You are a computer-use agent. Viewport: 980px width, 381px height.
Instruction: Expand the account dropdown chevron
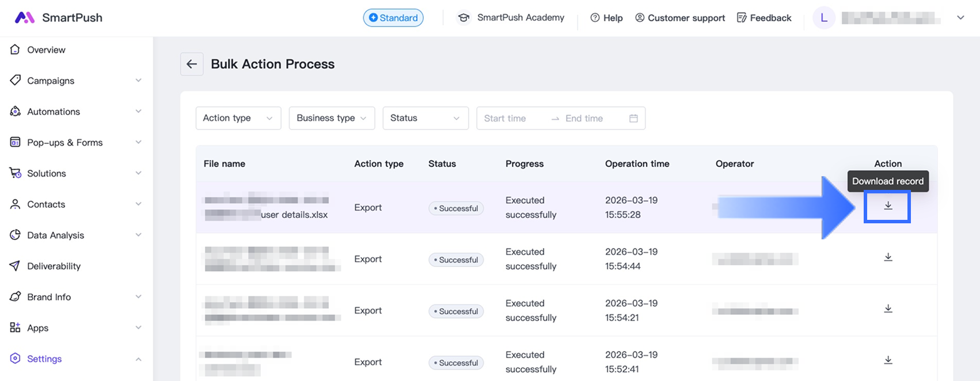[960, 18]
